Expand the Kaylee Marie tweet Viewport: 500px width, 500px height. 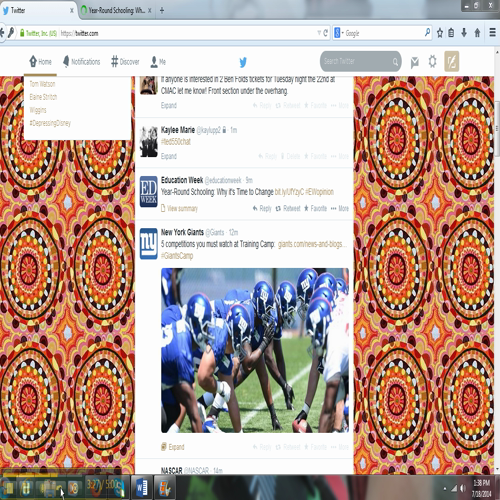[x=169, y=156]
